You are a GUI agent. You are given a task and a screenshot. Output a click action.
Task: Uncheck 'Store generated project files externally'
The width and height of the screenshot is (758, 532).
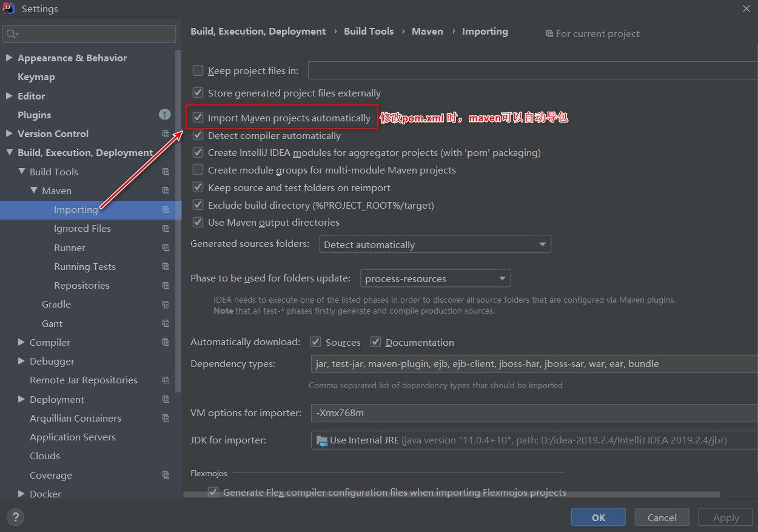[198, 93]
